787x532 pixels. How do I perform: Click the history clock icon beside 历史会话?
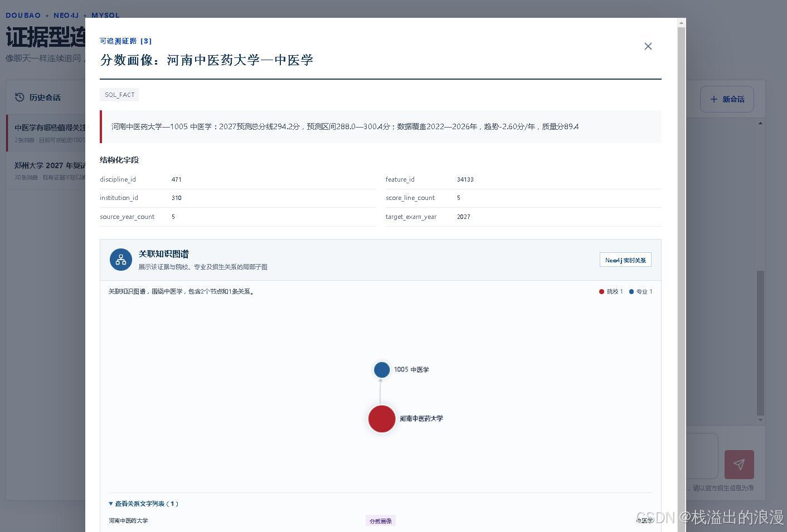20,97
